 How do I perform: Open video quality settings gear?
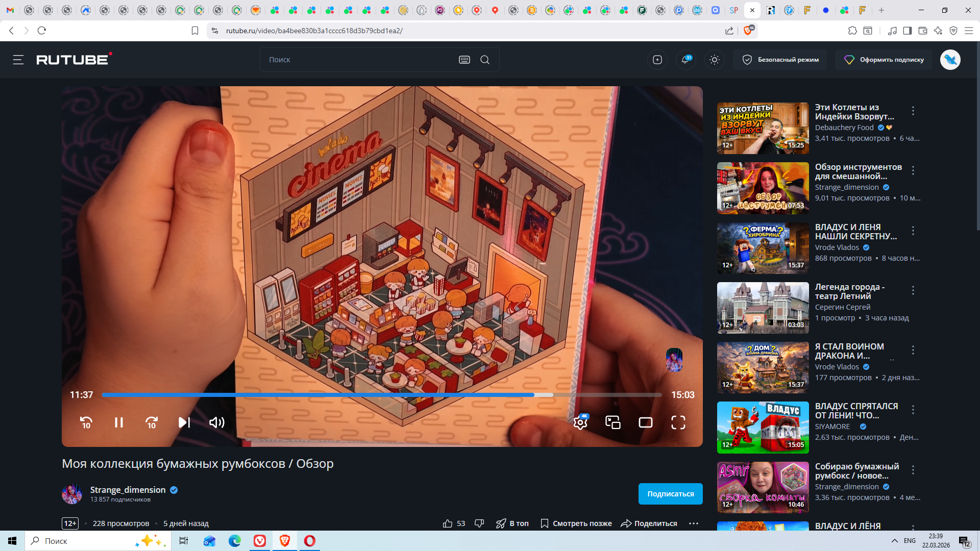[x=580, y=422]
